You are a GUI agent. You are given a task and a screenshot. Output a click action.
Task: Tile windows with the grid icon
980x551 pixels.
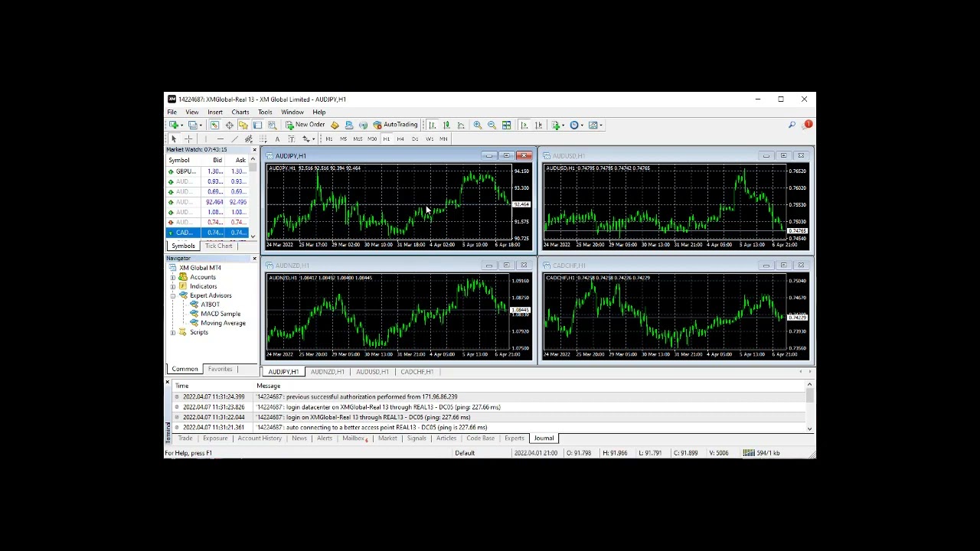pos(506,125)
